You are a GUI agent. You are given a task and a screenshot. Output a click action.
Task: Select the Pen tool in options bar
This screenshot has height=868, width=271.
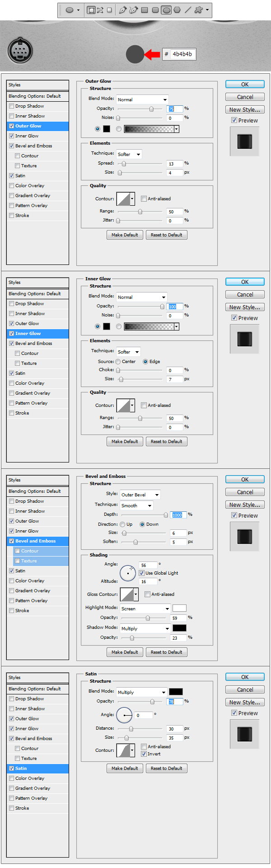[122, 10]
